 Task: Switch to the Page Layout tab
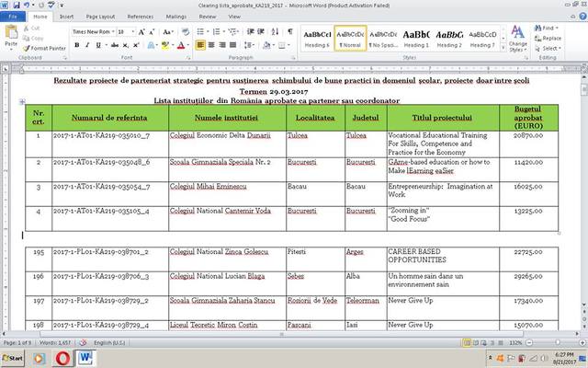(100, 17)
